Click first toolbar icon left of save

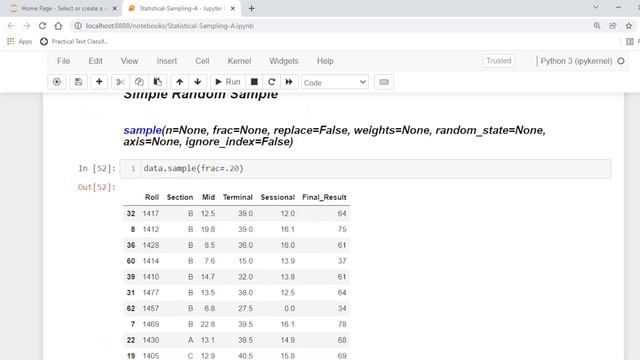coord(57,82)
